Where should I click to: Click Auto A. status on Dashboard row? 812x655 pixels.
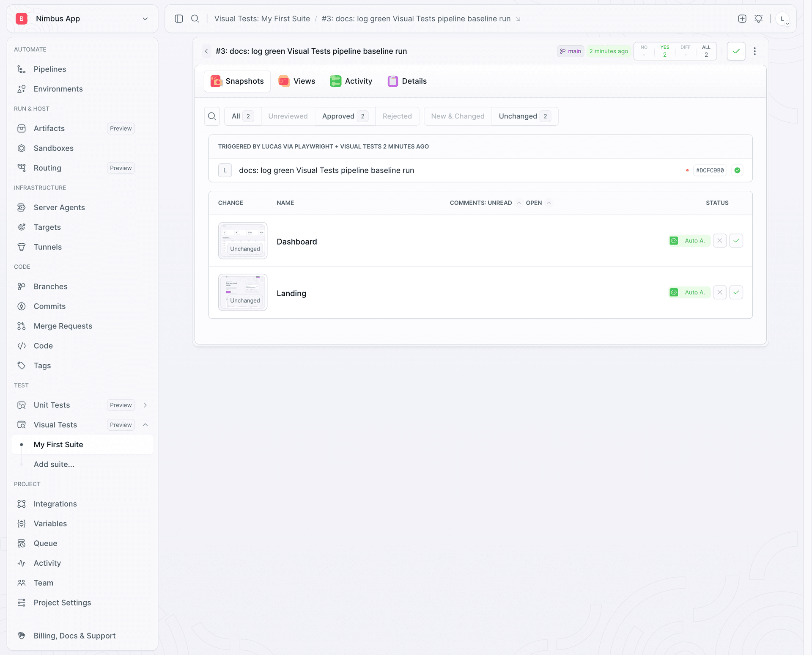point(689,241)
